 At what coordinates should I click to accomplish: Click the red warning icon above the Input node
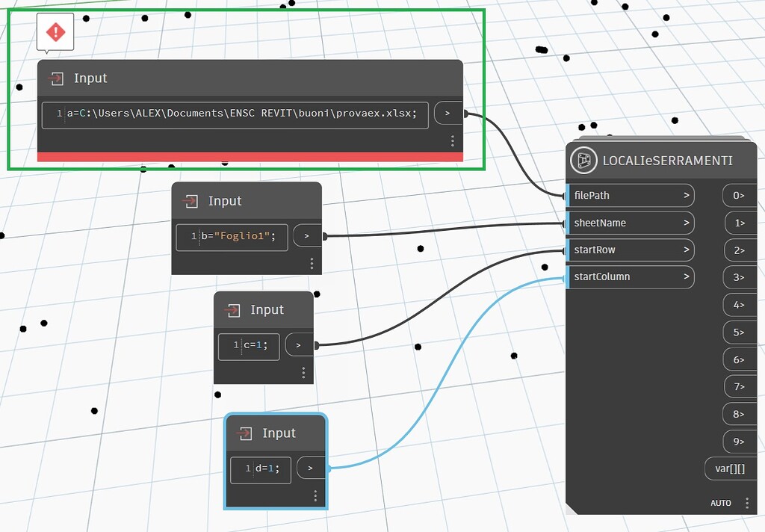(x=55, y=31)
